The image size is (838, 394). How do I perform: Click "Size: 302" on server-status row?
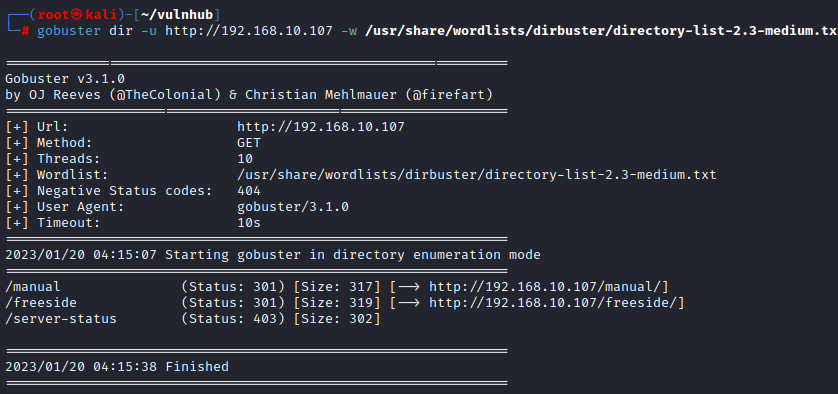[337, 319]
